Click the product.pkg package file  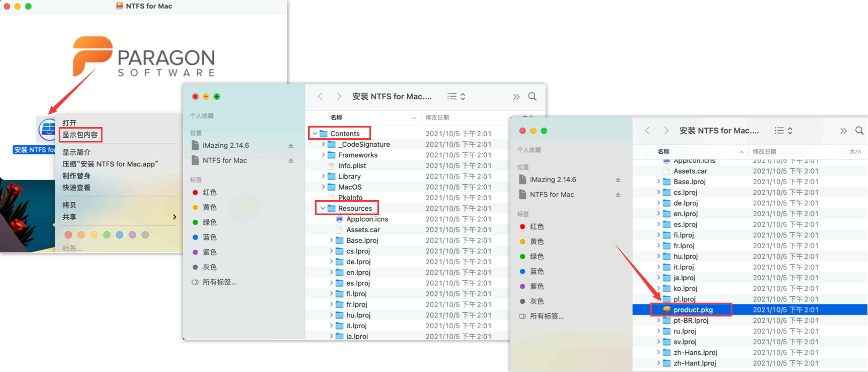[x=692, y=310]
